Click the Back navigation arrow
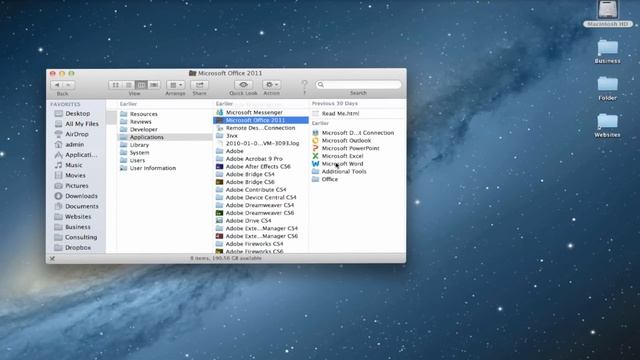Screen dimensions: 640x360 (x=57, y=85)
